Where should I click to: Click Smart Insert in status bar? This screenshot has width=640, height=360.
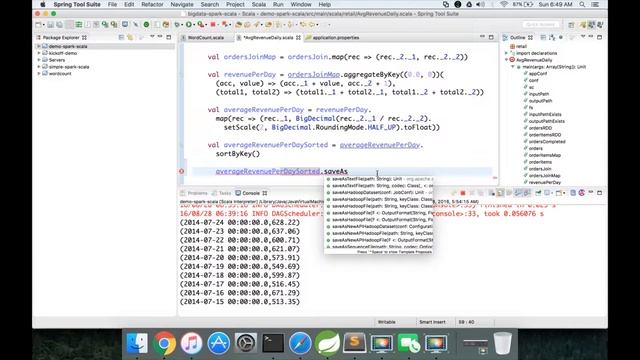tap(432, 322)
